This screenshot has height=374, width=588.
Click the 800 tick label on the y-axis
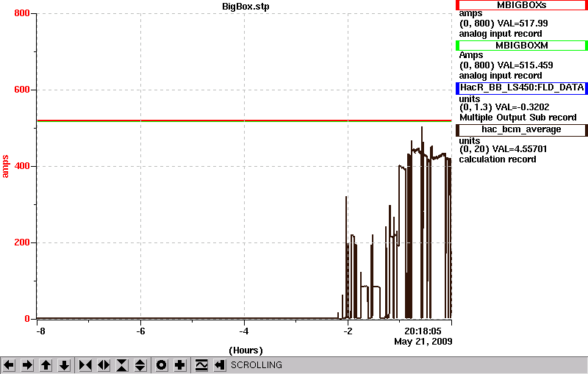point(22,13)
